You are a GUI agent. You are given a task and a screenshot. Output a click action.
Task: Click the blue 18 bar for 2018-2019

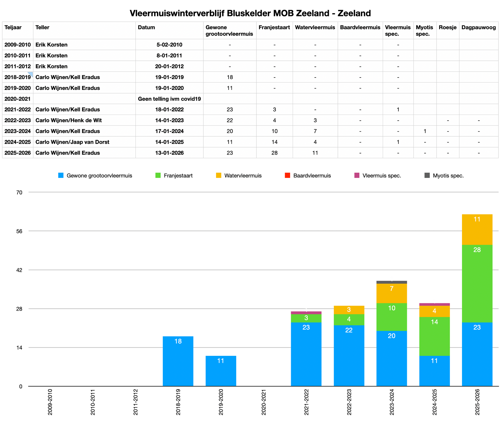178,361
